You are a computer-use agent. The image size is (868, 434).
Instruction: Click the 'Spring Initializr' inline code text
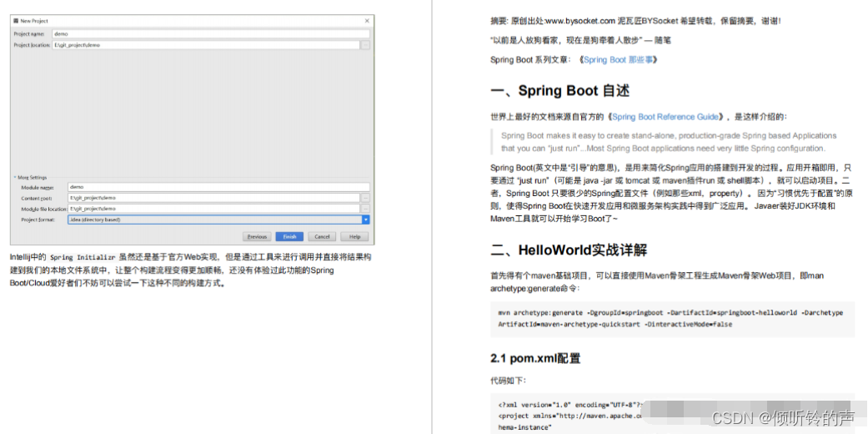pos(83,258)
